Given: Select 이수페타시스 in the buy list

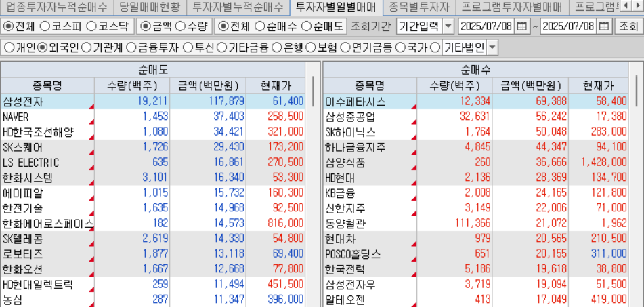Looking at the screenshot, I should point(475,101).
